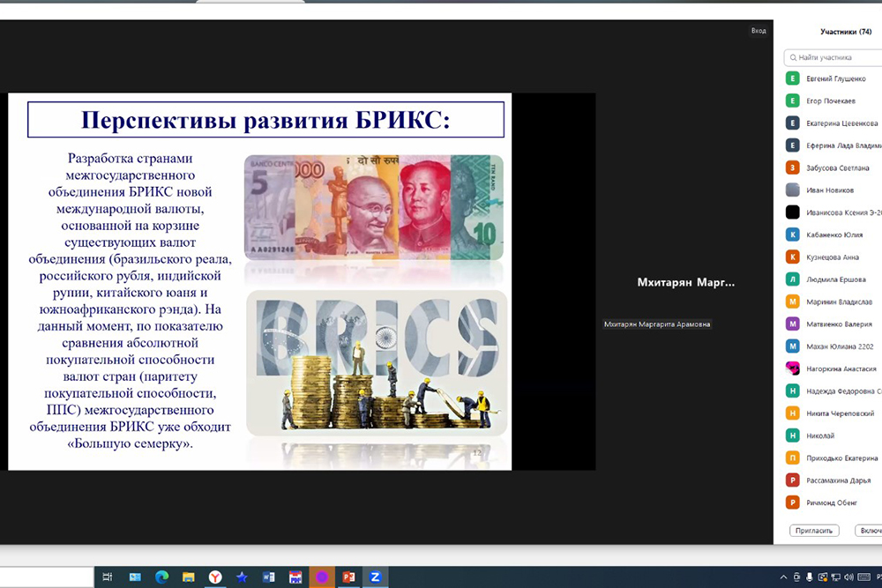Open PowerPoint in the taskbar
The width and height of the screenshot is (882, 588).
tap(348, 577)
